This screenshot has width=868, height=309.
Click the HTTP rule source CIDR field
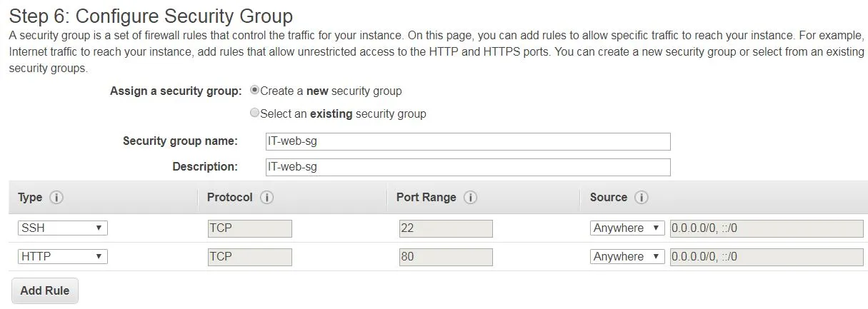point(766,256)
